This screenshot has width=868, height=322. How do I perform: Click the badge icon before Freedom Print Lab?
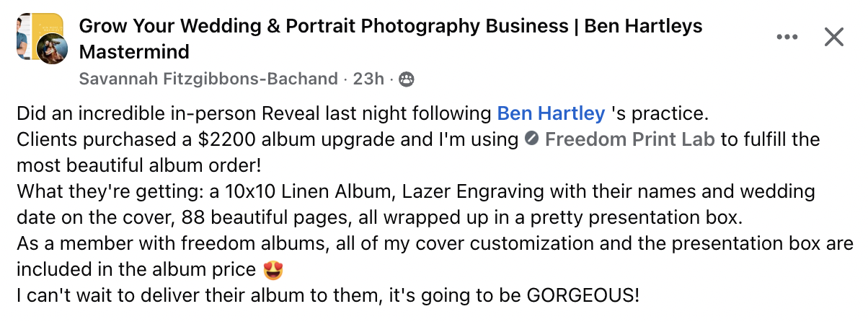532,139
